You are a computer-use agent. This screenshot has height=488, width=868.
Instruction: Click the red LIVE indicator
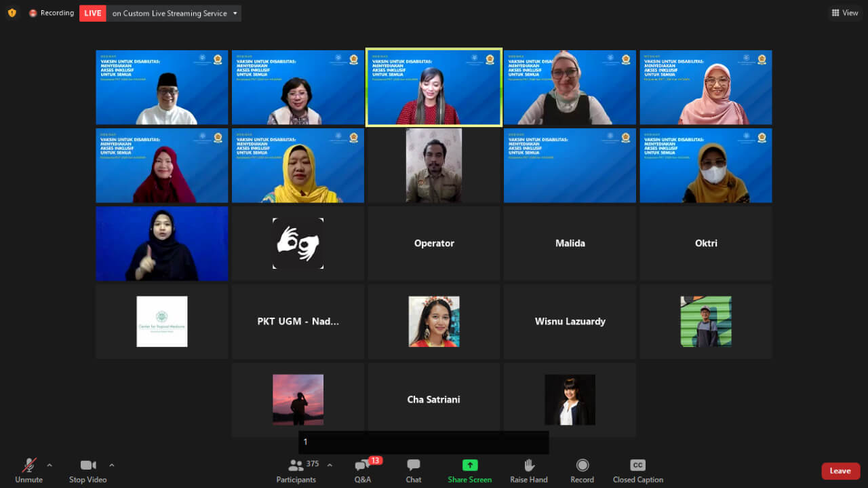point(93,13)
